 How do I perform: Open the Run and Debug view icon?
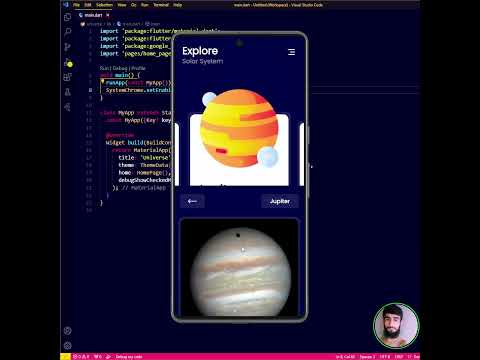(68, 62)
